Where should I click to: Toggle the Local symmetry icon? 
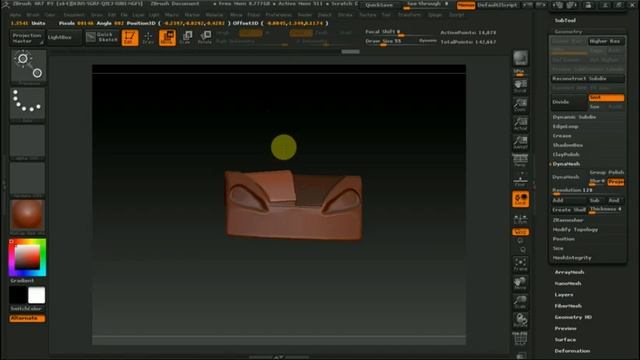(x=520, y=199)
